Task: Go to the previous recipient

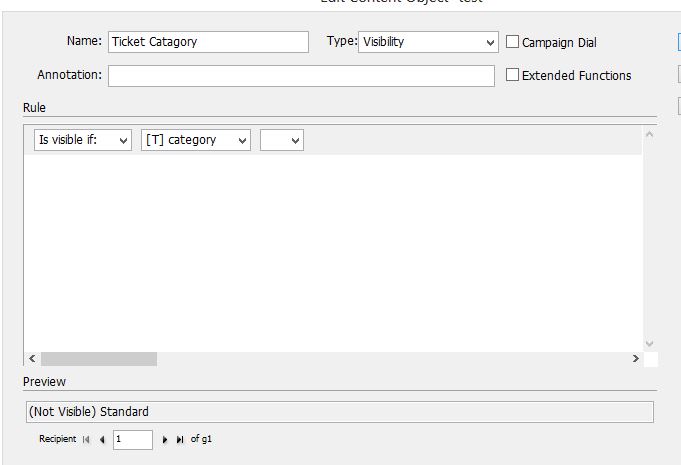Action: pyautogui.click(x=102, y=440)
